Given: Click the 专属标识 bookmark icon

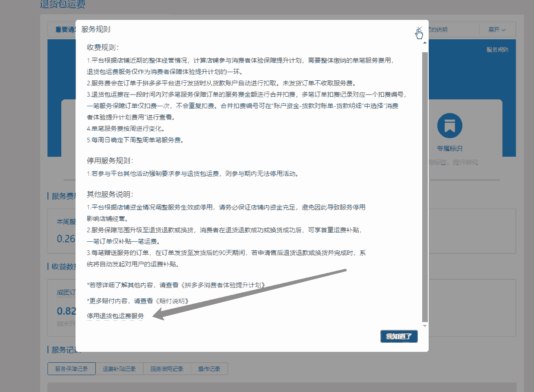Looking at the screenshot, I should tap(449, 126).
